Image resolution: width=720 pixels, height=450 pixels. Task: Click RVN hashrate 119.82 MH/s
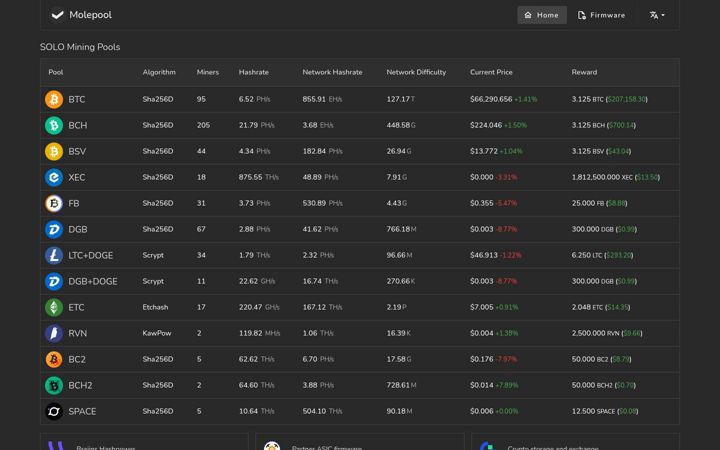[259, 333]
